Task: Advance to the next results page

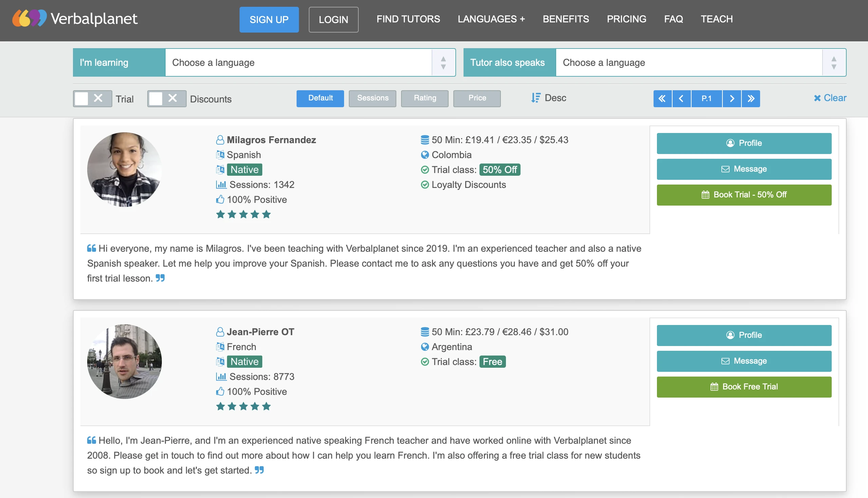Action: click(732, 98)
